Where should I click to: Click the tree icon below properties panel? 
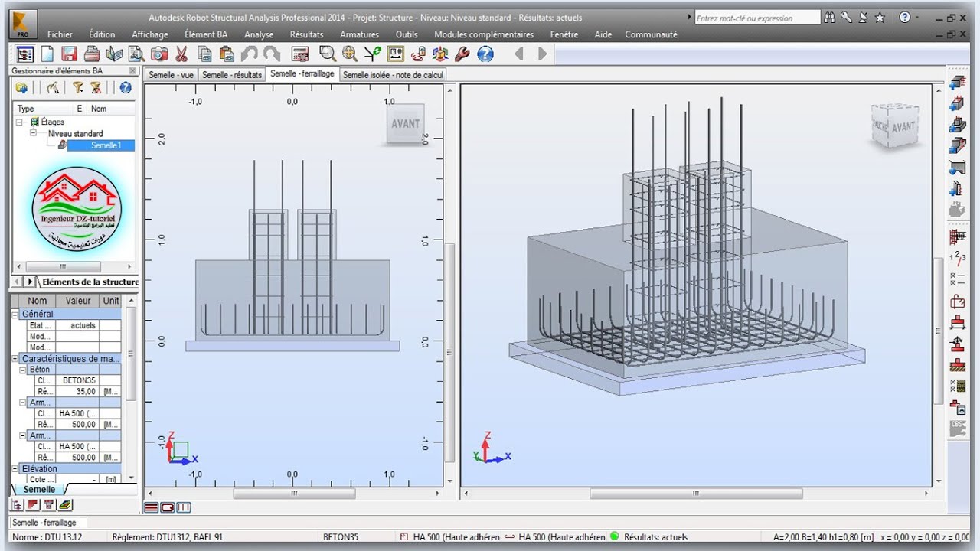click(18, 504)
